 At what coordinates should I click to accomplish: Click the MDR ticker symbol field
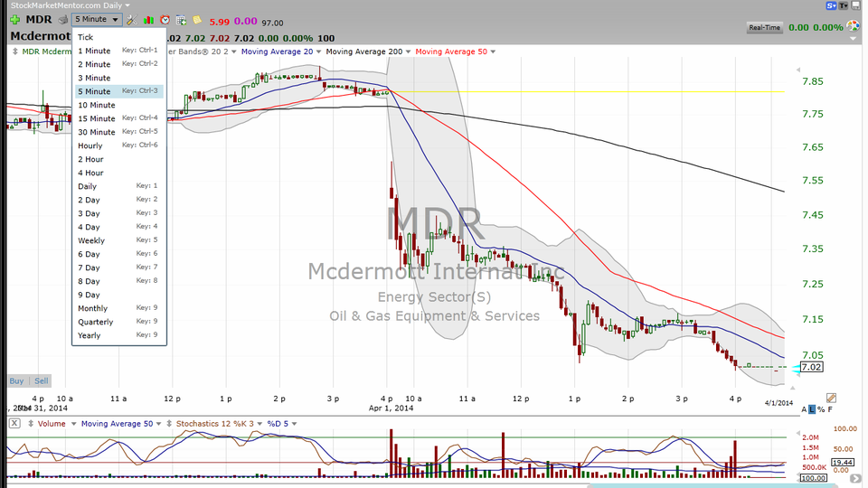39,19
